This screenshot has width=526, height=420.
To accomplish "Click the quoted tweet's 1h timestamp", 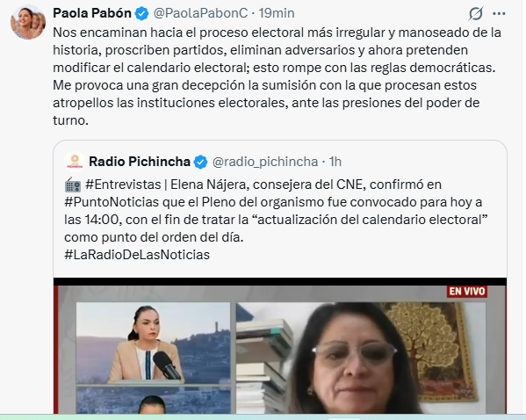I will 335,162.
